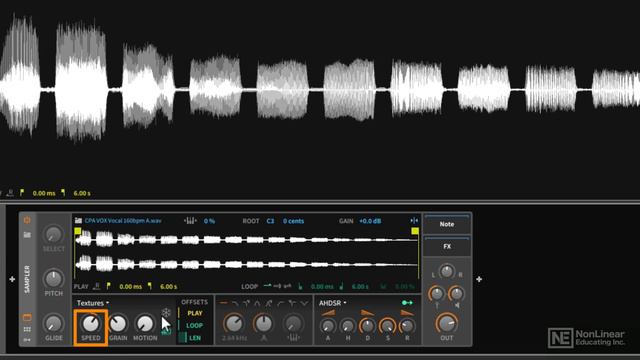Click loop start marker icon
The height and width of the screenshot is (360, 640).
[300, 286]
